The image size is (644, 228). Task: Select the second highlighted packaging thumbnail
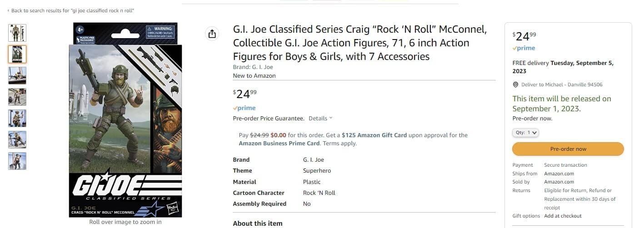pyautogui.click(x=17, y=55)
